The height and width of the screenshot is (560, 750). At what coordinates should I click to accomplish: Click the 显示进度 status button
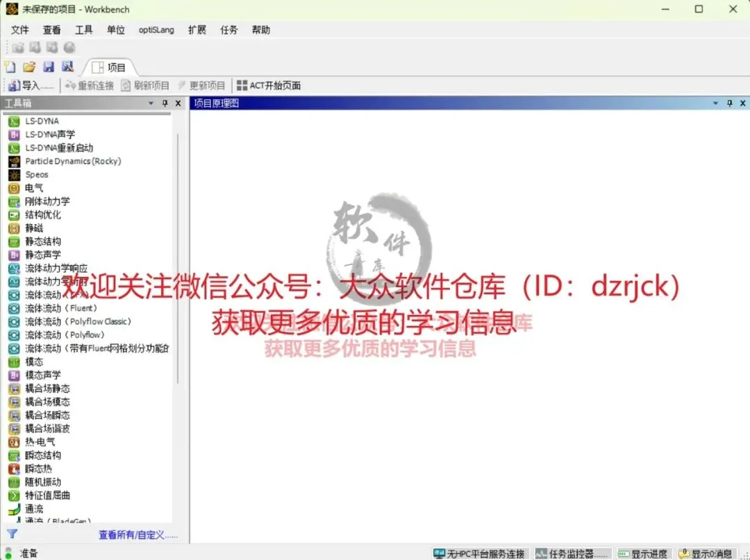pyautogui.click(x=642, y=554)
